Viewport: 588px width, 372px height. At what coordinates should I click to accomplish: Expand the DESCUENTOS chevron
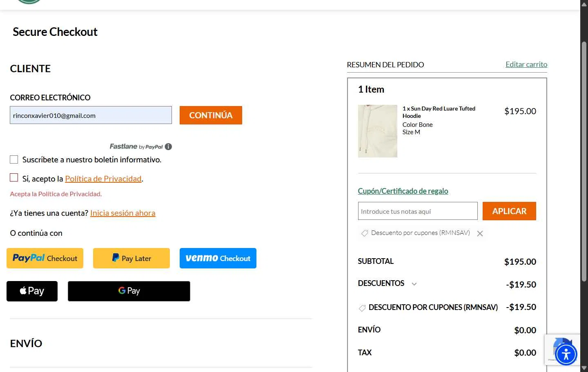click(414, 284)
